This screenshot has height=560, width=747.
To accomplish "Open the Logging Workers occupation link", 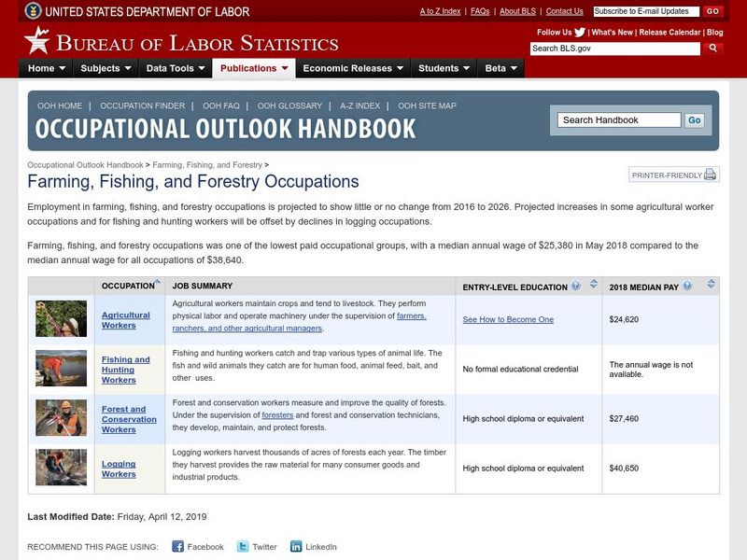I will click(x=119, y=469).
